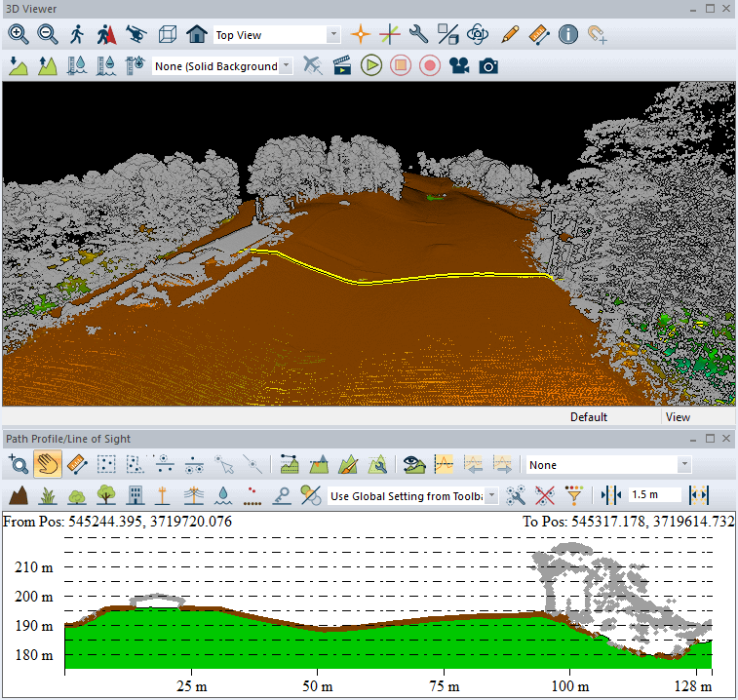Click the Default status bar cell
Image resolution: width=738 pixels, height=700 pixels.
click(x=588, y=417)
